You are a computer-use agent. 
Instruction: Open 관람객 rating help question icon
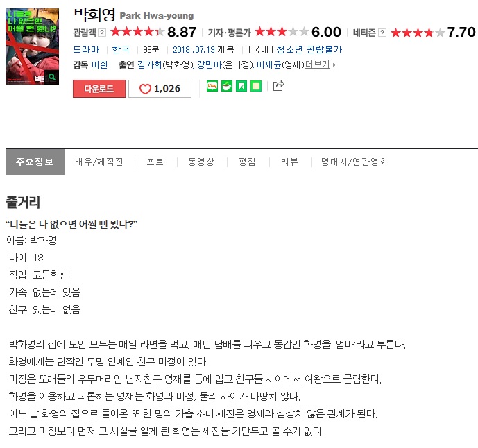[x=103, y=33]
